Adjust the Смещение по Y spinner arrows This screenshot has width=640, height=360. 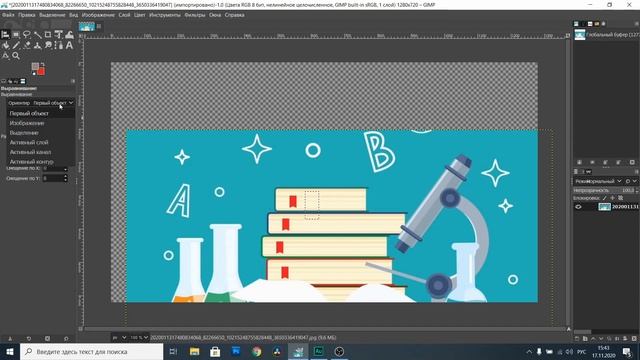pos(65,178)
